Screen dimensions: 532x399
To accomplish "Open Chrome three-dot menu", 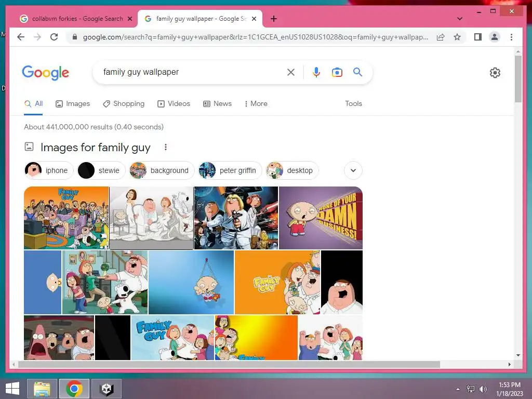I will 511,37.
